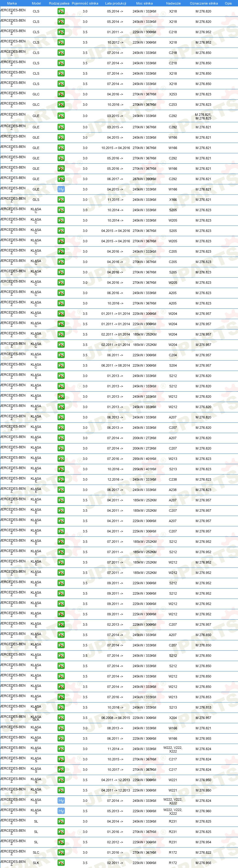Select the '11.2015 ->' production date cell
Screen dimensions: 238x868
click(115, 200)
